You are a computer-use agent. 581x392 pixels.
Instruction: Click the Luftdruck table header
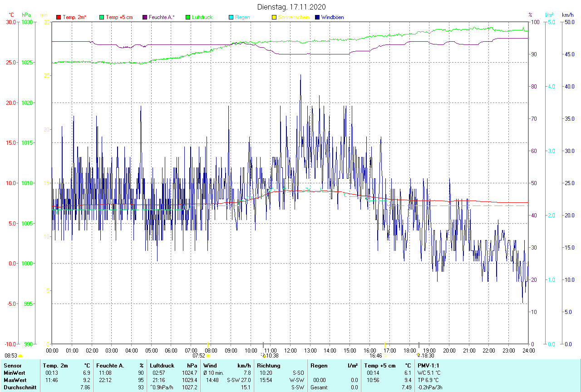[162, 366]
